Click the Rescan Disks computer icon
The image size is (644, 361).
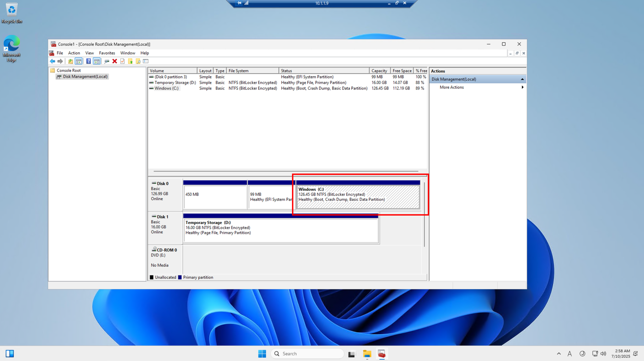[x=107, y=61]
